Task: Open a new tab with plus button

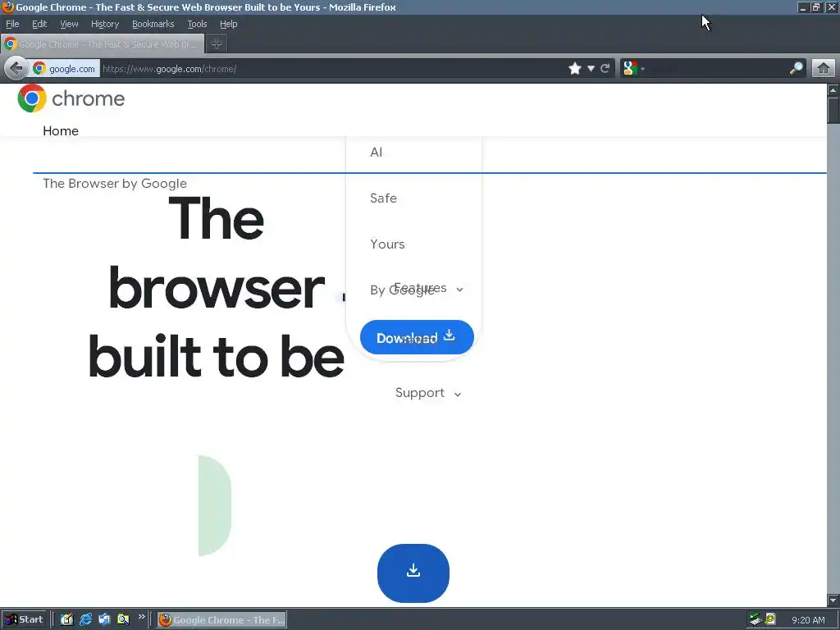Action: [217, 44]
